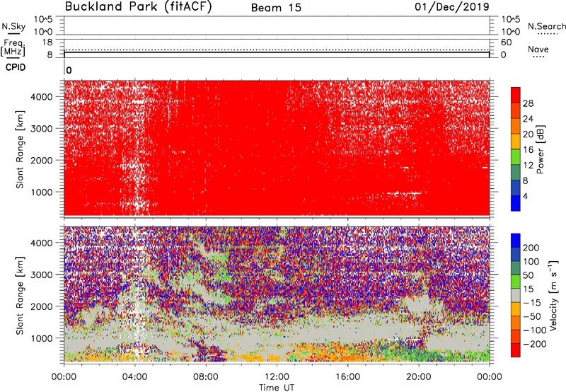Click the blue bottom segment of the power colorbar
Image resolution: width=566 pixels, height=392 pixels.
[x=516, y=203]
